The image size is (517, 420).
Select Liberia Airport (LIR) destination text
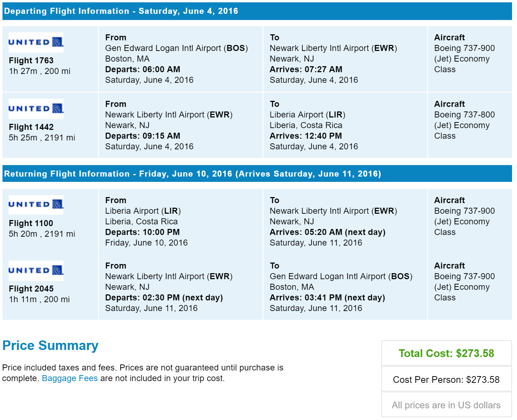click(308, 115)
